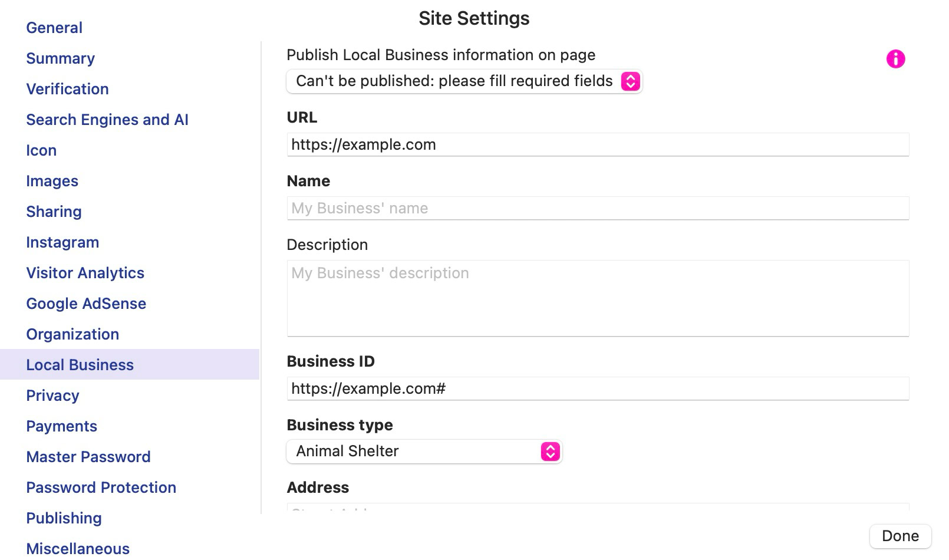Click the Business ID field
Viewport: 949px width, 560px height.
tap(598, 389)
